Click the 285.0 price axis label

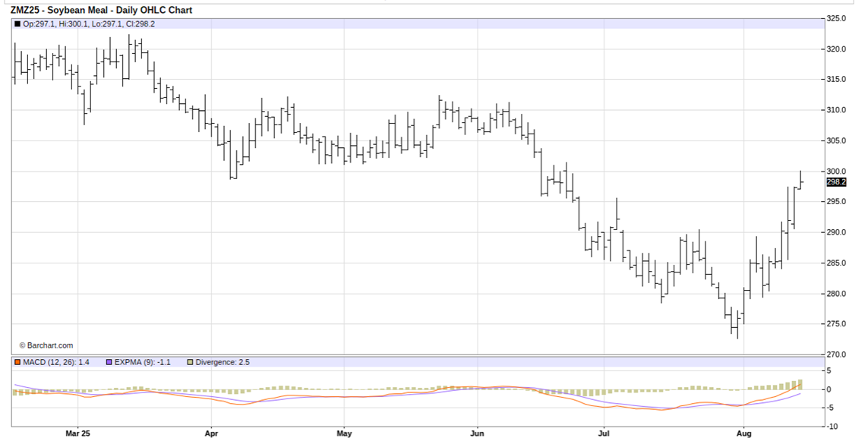point(836,263)
